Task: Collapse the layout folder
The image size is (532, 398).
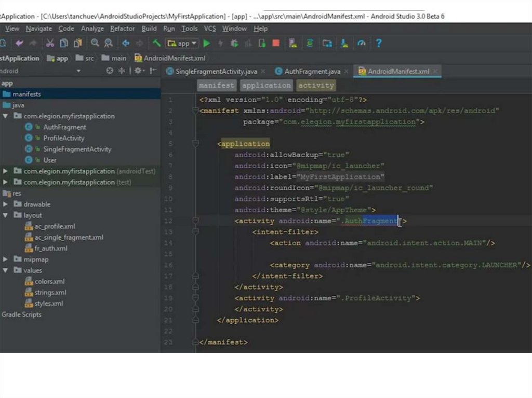Action: (6, 215)
